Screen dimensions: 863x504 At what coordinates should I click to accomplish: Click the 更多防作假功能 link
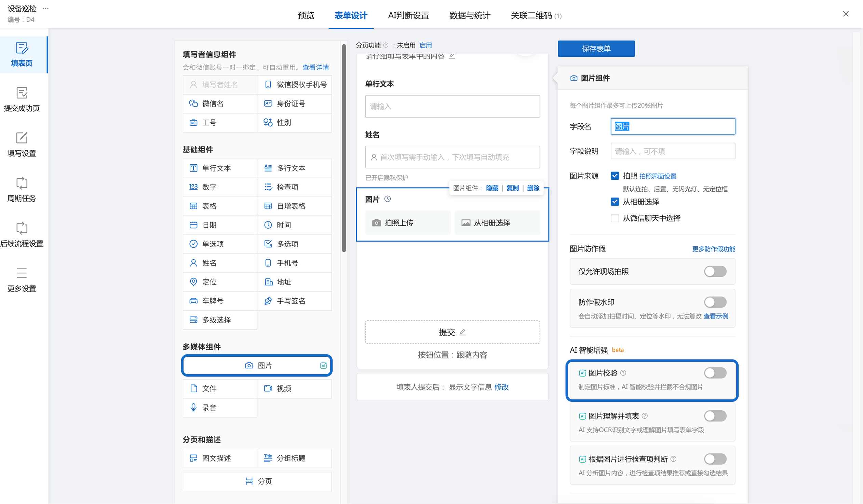coord(714,249)
